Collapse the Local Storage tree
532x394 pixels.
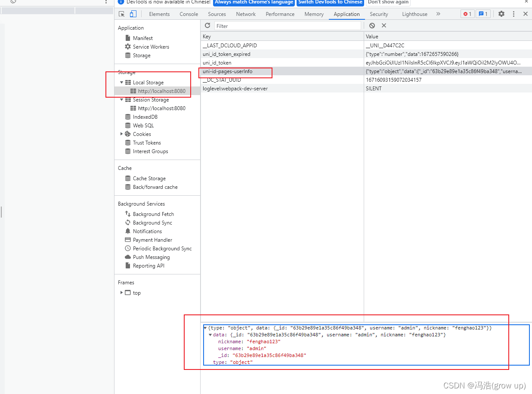coord(122,82)
